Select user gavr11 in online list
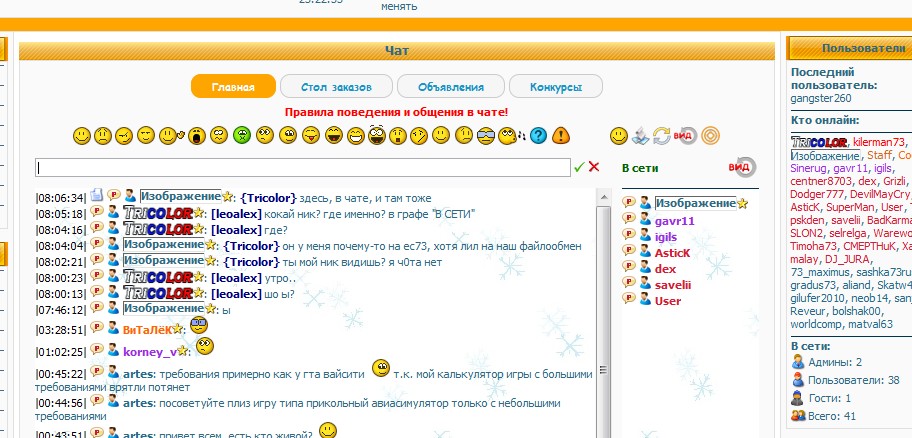Screen dimensions: 912x438 click(x=674, y=220)
